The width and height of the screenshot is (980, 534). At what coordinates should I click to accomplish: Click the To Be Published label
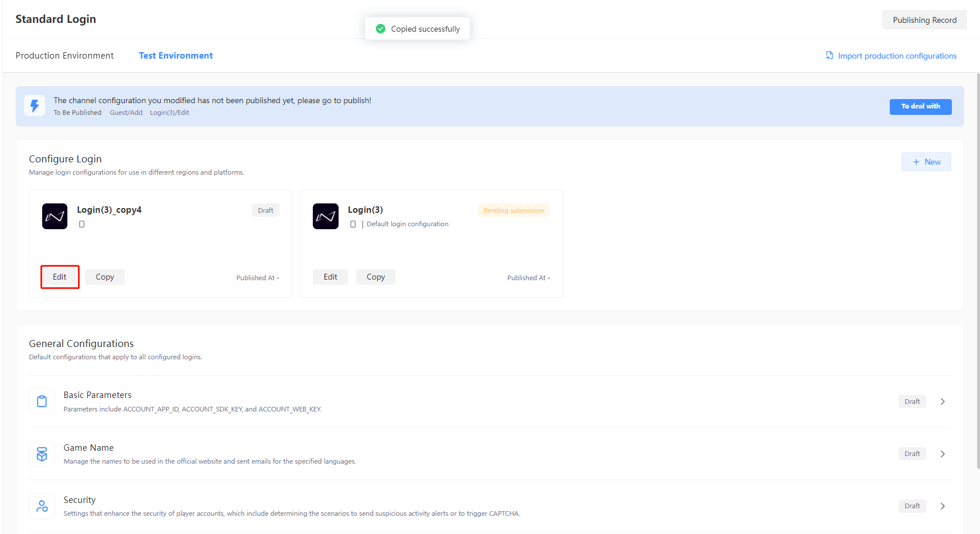77,113
